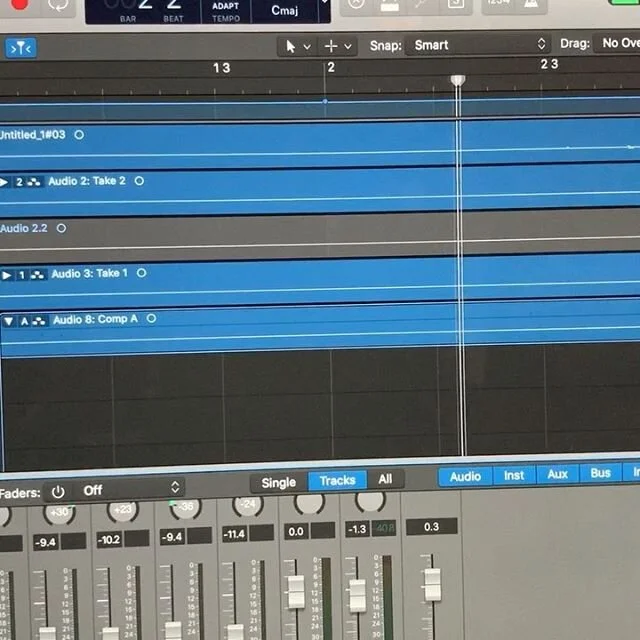Toggle Quick Swipe Comping on Audio 8 folder

click(x=39, y=321)
